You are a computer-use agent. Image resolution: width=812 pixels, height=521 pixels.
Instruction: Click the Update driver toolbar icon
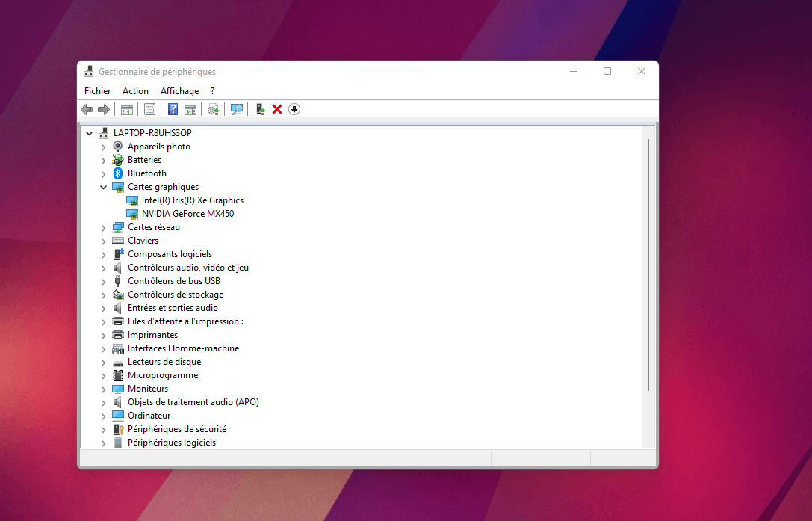click(x=213, y=109)
